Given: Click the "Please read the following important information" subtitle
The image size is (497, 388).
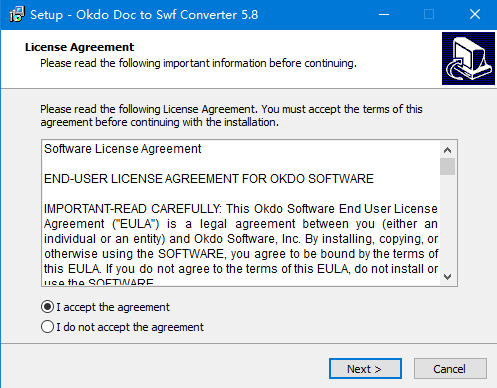Looking at the screenshot, I should pos(198,63).
